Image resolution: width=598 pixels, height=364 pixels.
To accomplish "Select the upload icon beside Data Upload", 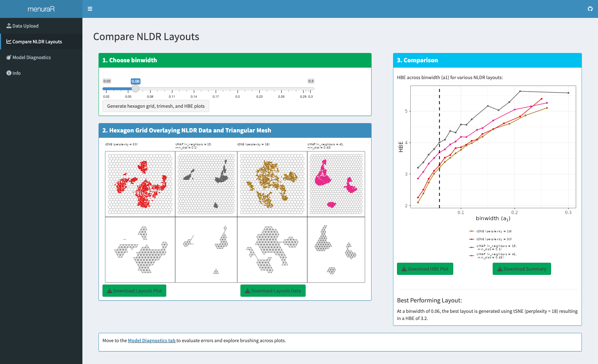I will tap(9, 25).
